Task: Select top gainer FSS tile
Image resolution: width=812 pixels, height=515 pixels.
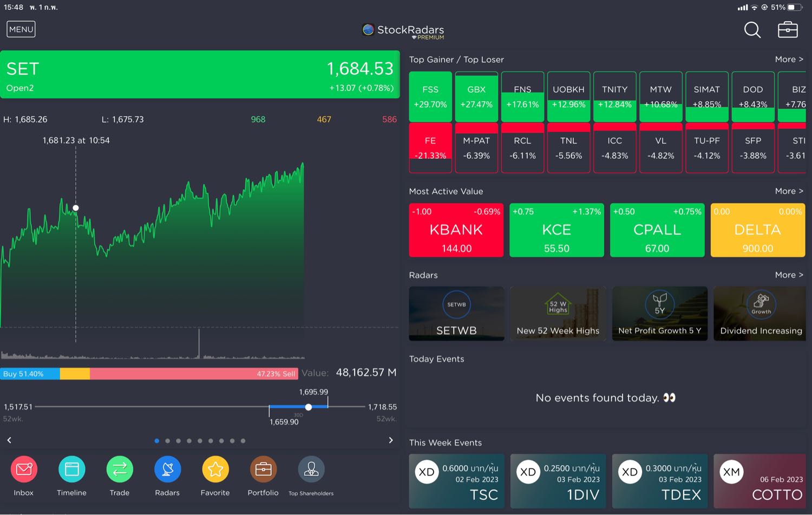Action: tap(430, 96)
